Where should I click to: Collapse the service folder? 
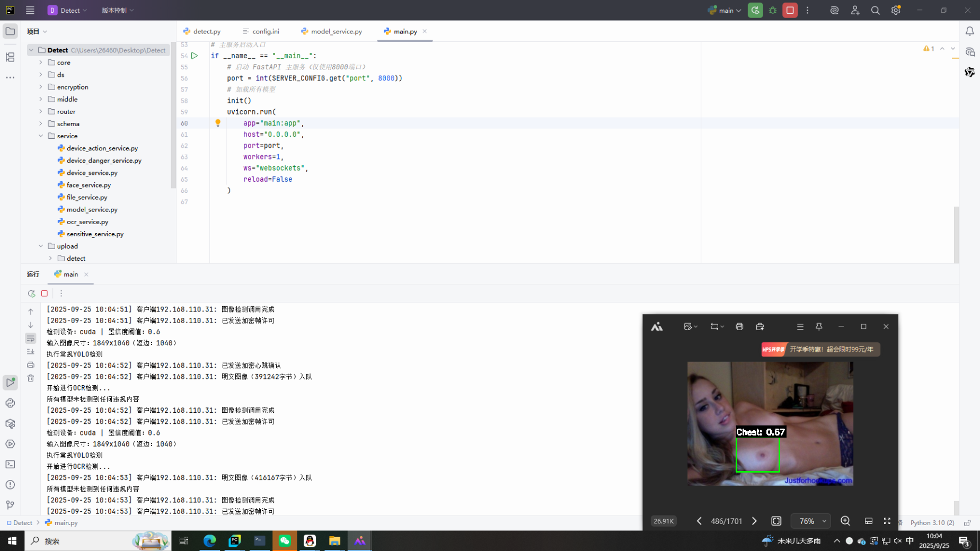click(x=41, y=136)
